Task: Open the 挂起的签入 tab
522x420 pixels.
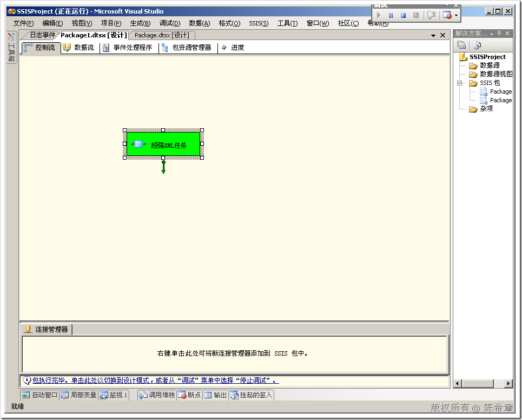Action: coord(252,395)
